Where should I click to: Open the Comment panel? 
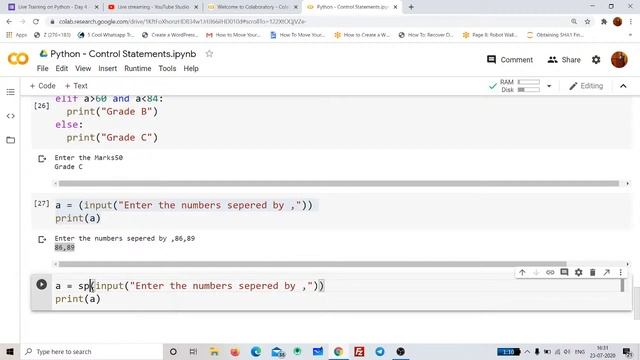(510, 60)
